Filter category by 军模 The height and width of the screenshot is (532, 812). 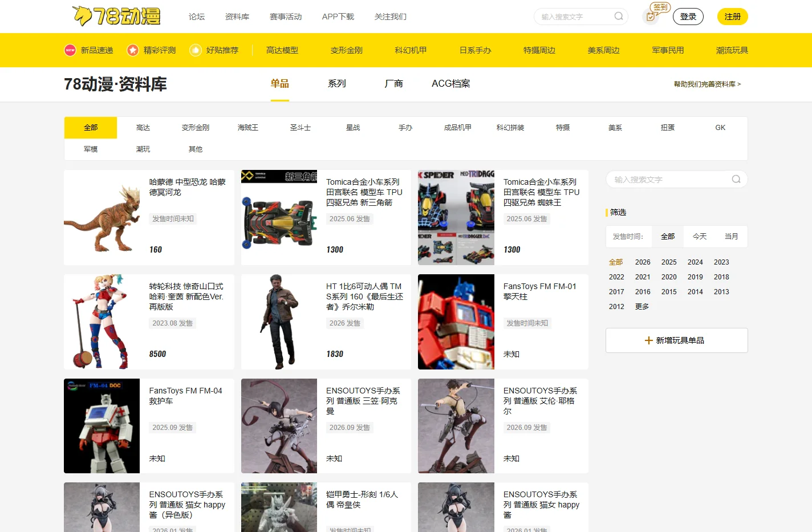coord(91,149)
